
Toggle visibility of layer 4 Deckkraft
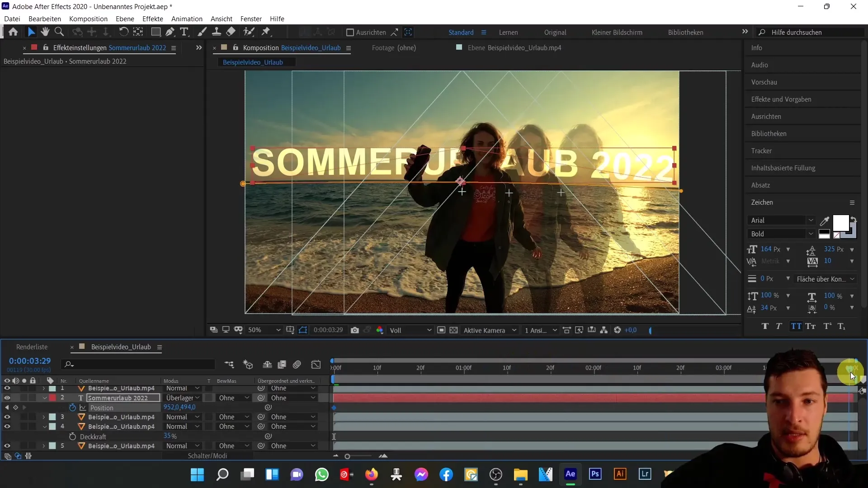pyautogui.click(x=7, y=437)
